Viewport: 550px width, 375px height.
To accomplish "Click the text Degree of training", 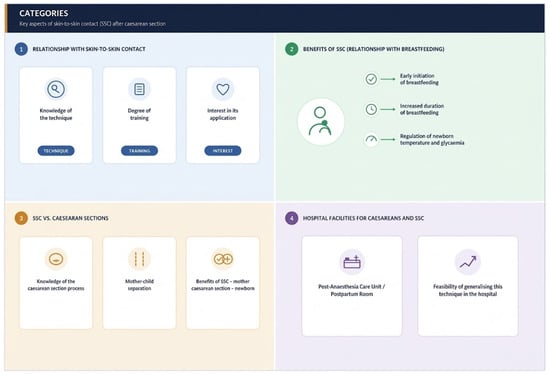I will coord(139,114).
